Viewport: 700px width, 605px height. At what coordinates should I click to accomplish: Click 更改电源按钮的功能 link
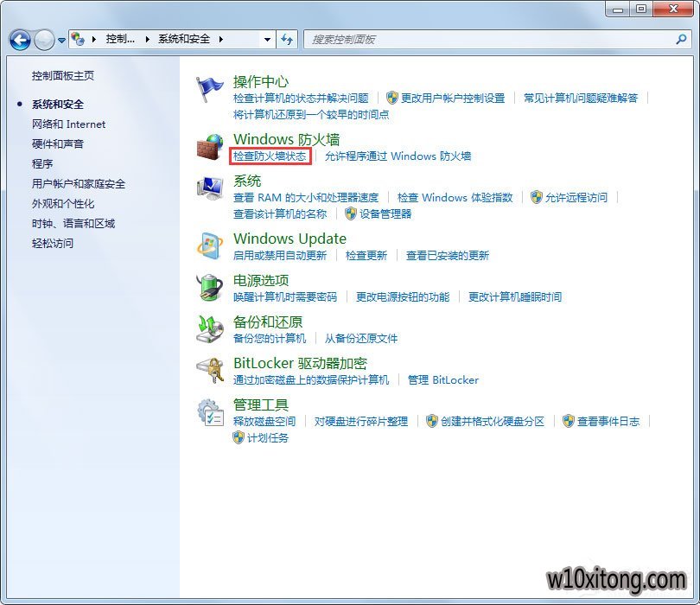(x=403, y=297)
